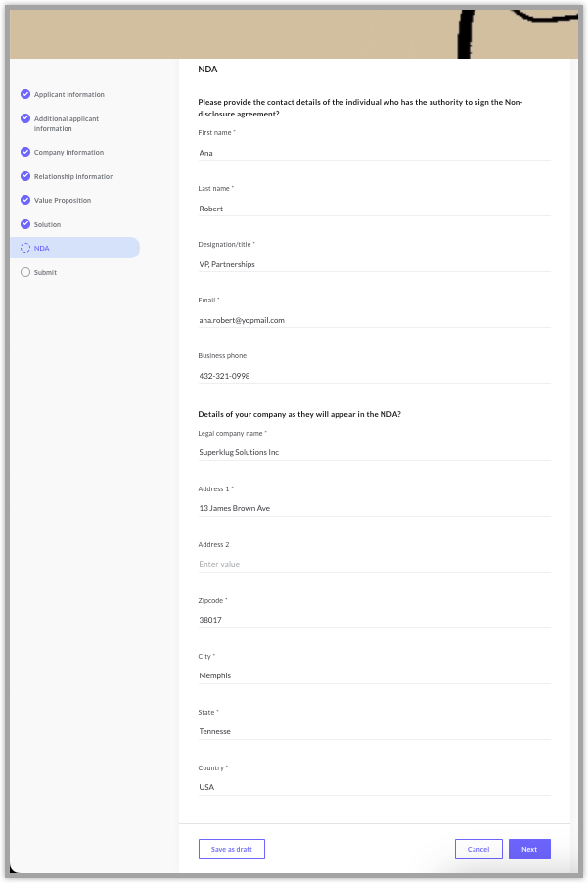Screen dimensions: 588x883
Task: Click the NDA in-progress dashed circle icon
Action: (25, 248)
